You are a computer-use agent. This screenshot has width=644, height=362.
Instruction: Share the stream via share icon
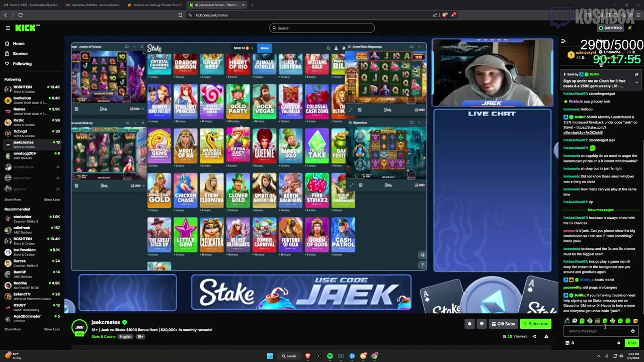(x=534, y=337)
